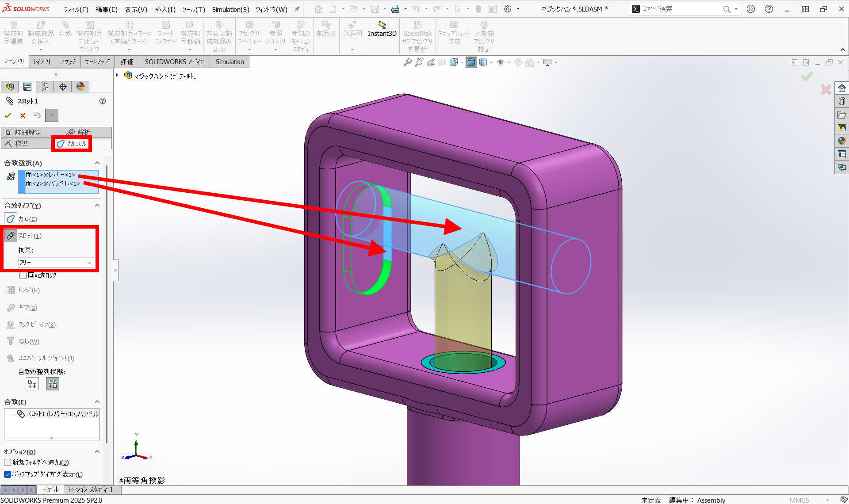Expand マジックハンド flyout tree arrow
Viewport: 849px width, 504px height.
pos(117,76)
